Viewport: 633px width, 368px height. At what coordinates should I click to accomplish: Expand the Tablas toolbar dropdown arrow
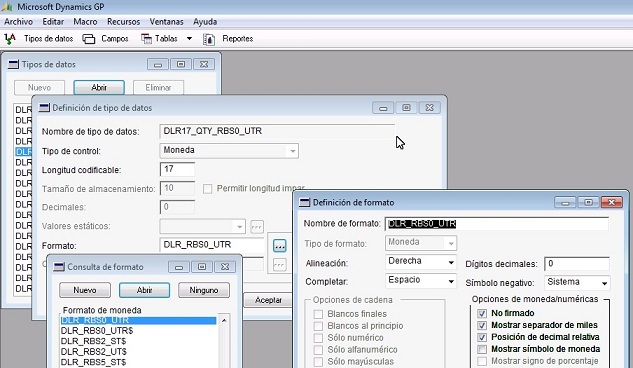pos(189,39)
